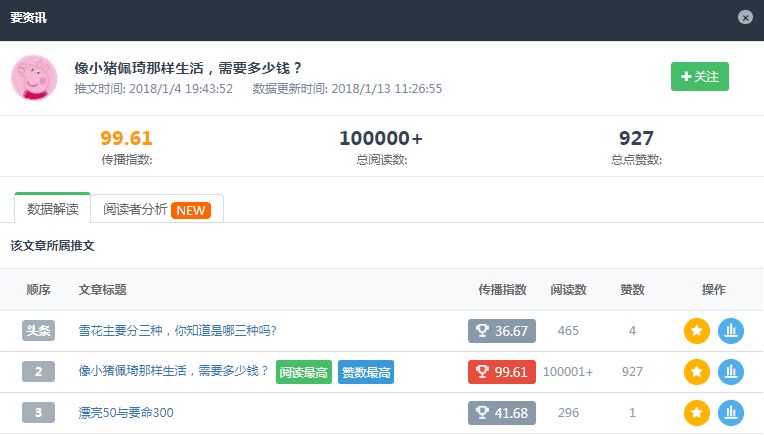
Task: Open bar chart icon in row 3
Action: point(731,412)
